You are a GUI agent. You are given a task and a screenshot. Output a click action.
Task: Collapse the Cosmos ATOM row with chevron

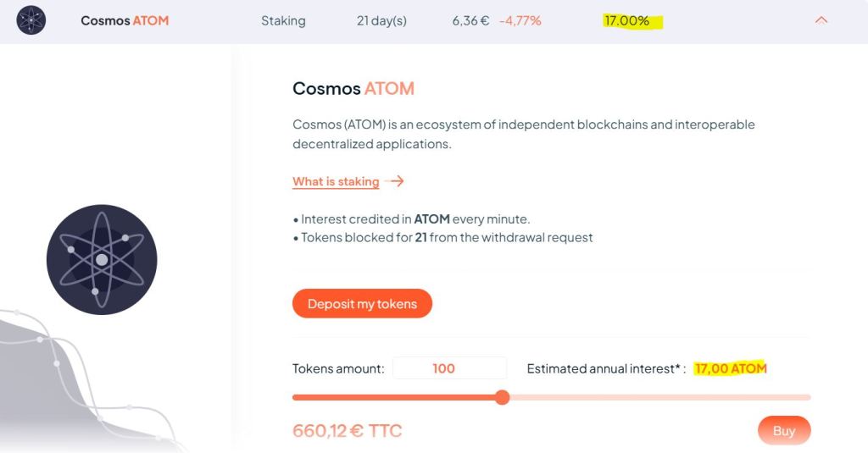coord(821,20)
